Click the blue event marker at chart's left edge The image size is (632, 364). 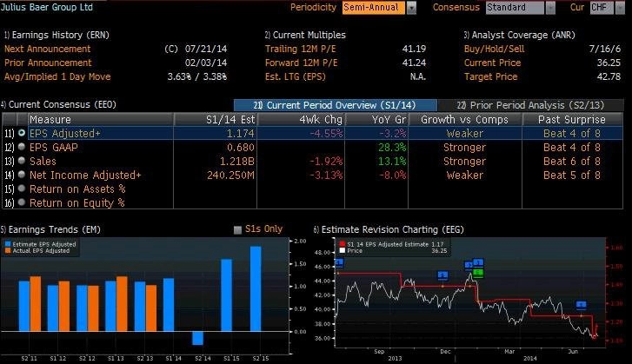(339, 263)
